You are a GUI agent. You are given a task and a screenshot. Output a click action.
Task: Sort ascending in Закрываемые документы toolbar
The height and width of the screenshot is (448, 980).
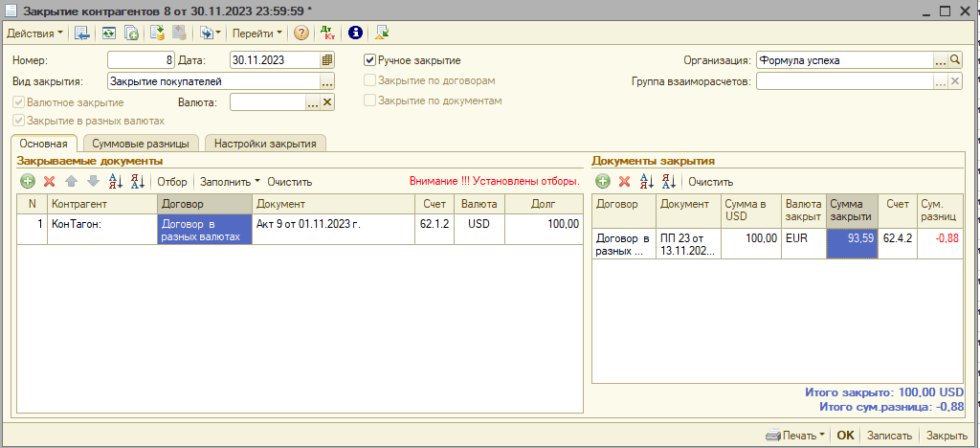click(116, 181)
